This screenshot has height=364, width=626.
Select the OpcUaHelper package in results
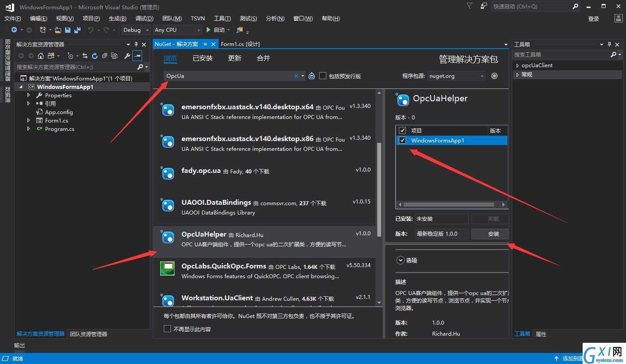coord(264,242)
